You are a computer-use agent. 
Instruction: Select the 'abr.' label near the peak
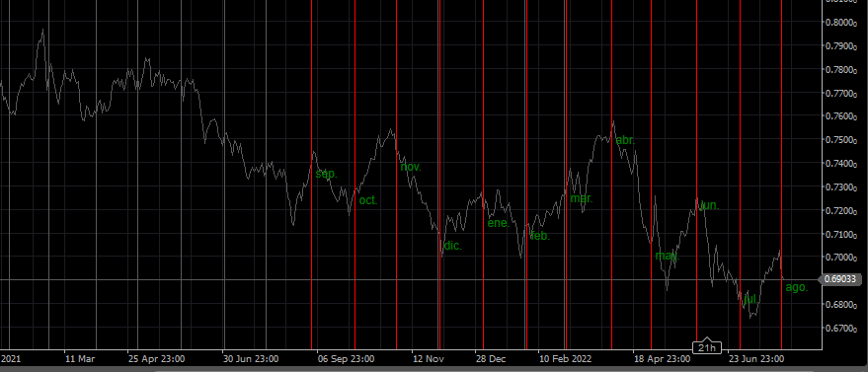[x=625, y=140]
